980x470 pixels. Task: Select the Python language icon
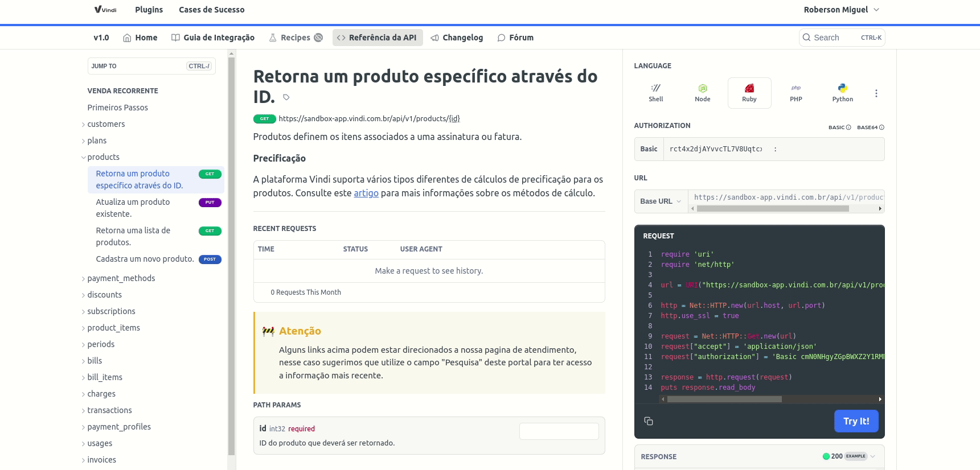click(843, 93)
